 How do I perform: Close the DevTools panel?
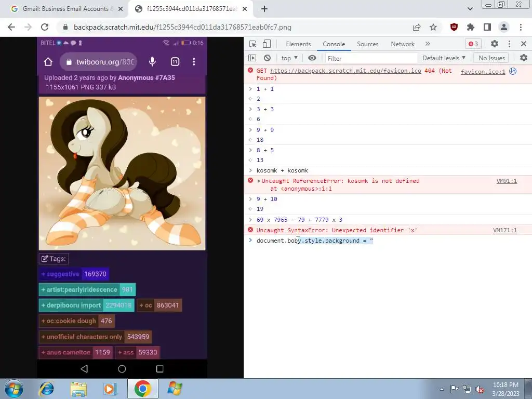point(524,44)
